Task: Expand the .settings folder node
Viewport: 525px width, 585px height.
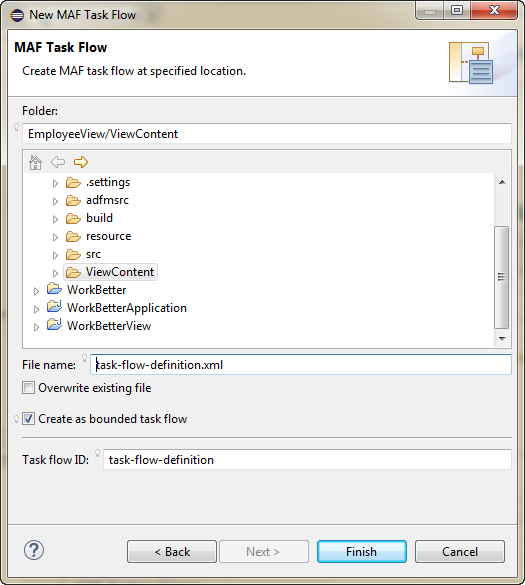Action: [55, 183]
